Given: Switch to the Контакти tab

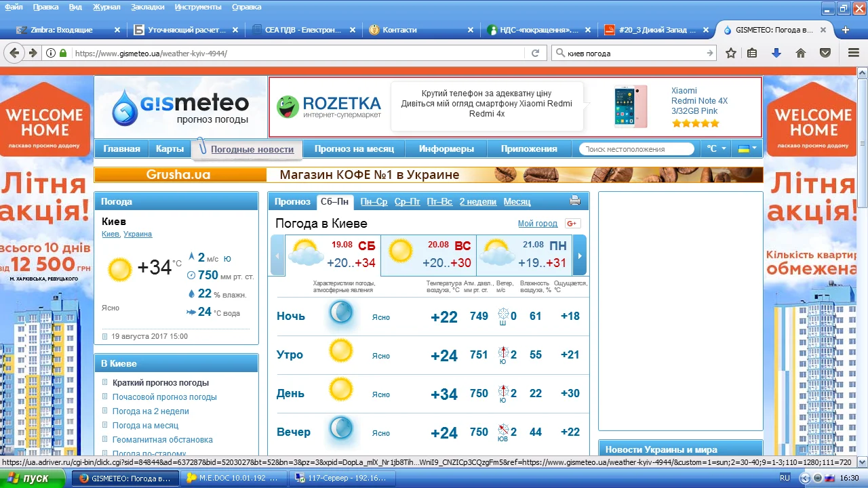Looking at the screenshot, I should 422,30.
